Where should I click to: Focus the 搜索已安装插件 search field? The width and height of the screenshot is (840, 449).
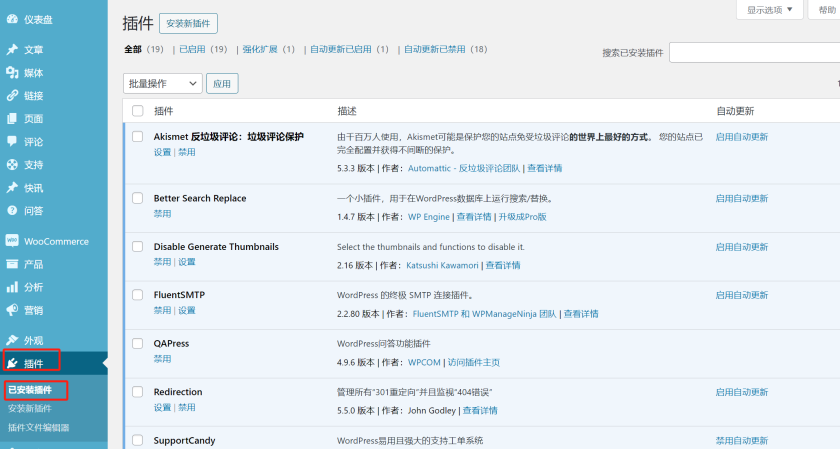pos(754,52)
